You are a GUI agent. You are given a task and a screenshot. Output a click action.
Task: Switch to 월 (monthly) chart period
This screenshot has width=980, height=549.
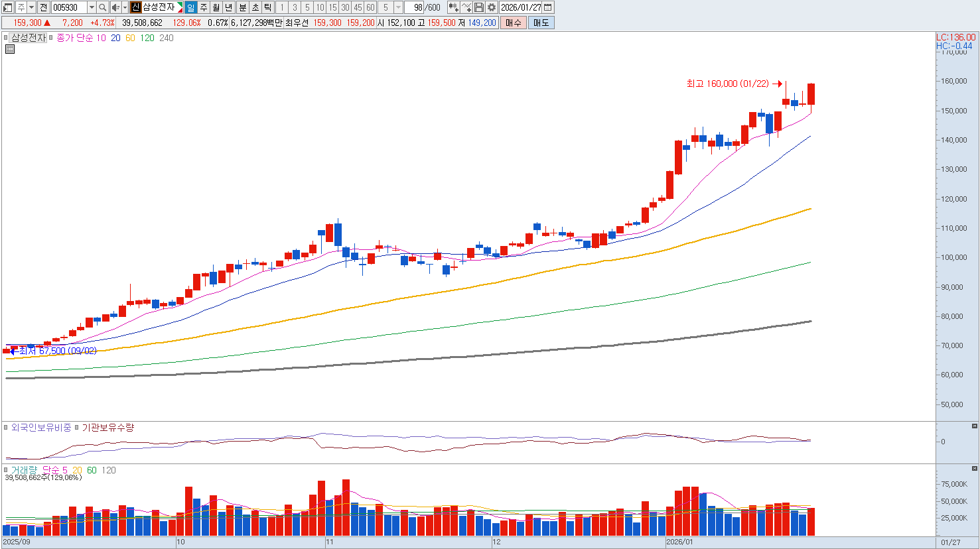pyautogui.click(x=216, y=7)
